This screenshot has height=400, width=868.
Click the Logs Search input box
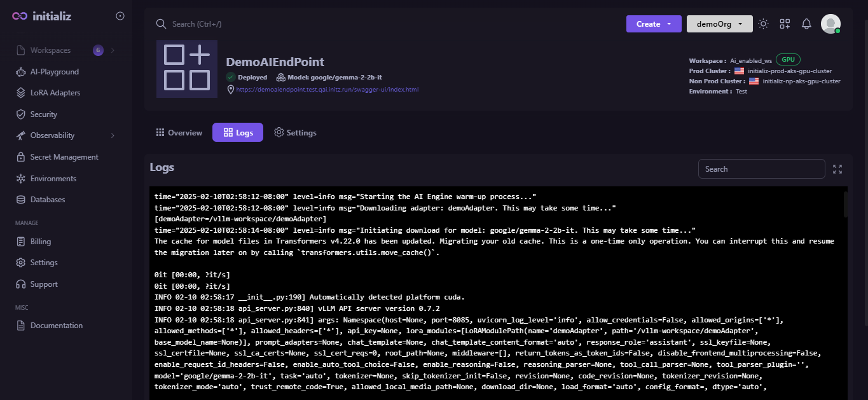click(761, 169)
